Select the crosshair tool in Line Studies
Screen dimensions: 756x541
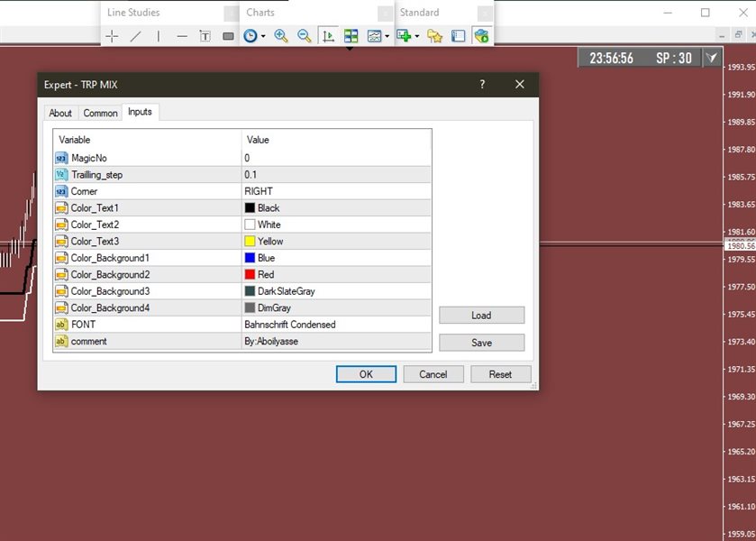point(112,36)
